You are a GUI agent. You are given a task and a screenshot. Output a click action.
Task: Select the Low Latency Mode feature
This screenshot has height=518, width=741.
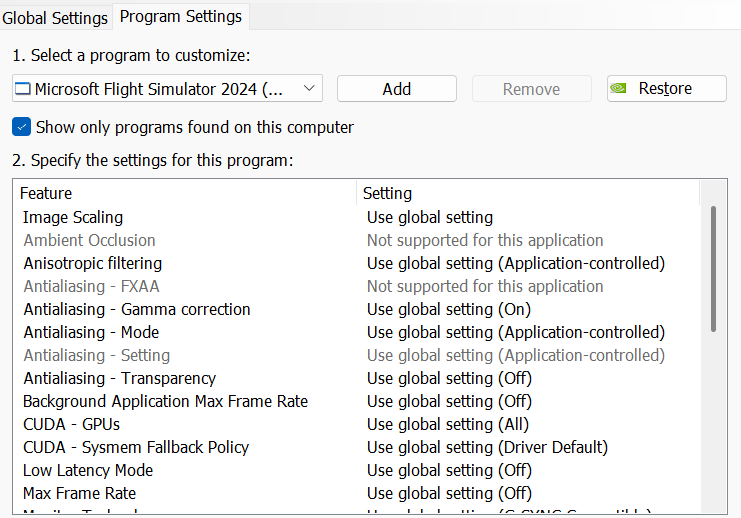point(88,470)
